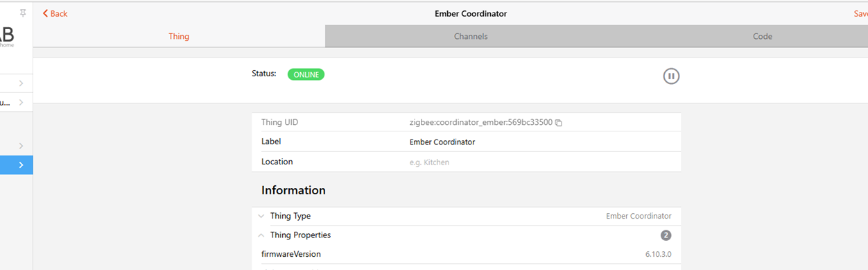Screen dimensions: 868x270
Task: Click the Thing Properties count badge
Action: coord(666,235)
